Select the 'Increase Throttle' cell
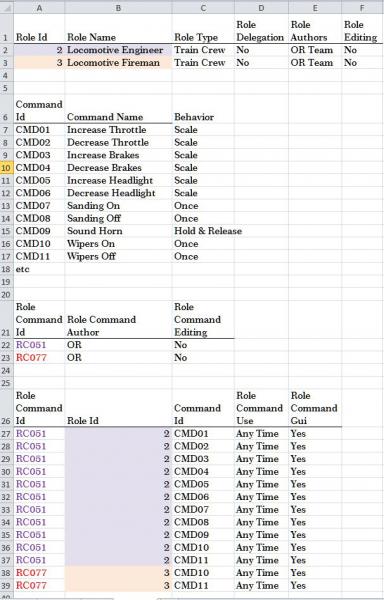Viewport: 384px width, 600px height. 119,130
